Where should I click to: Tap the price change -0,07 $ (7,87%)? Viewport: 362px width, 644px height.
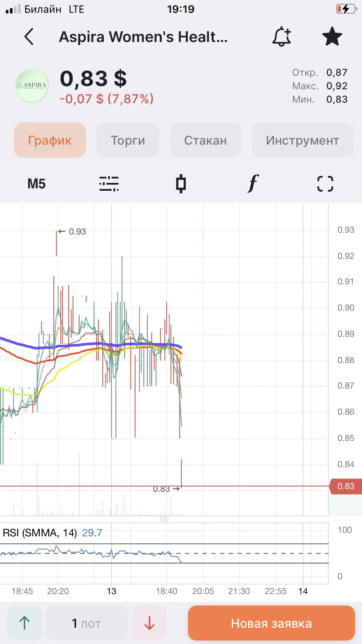click(x=107, y=99)
